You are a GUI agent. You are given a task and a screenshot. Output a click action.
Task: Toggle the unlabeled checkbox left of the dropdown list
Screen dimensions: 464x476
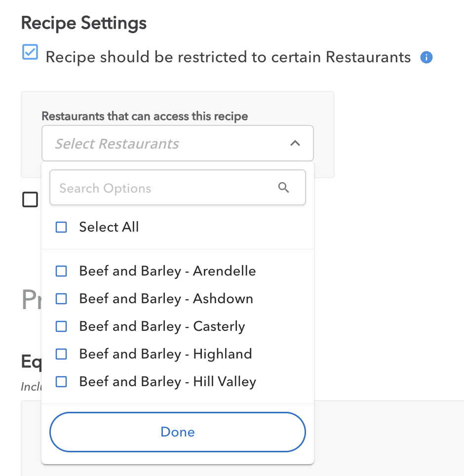click(30, 199)
